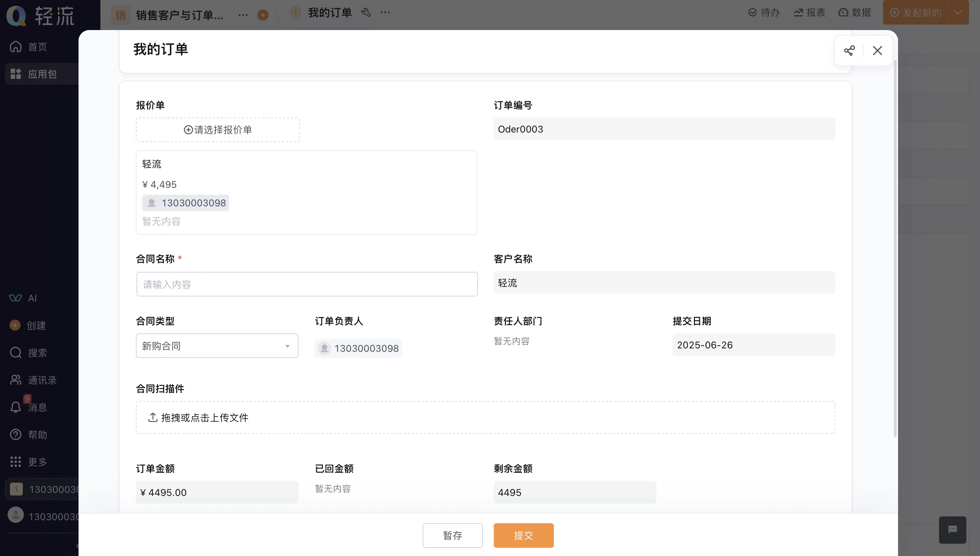Open the 数据 data view

pyautogui.click(x=855, y=12)
